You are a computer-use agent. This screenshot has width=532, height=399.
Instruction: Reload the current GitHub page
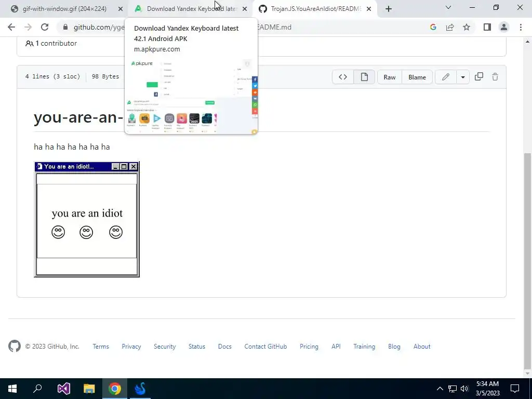tap(45, 27)
